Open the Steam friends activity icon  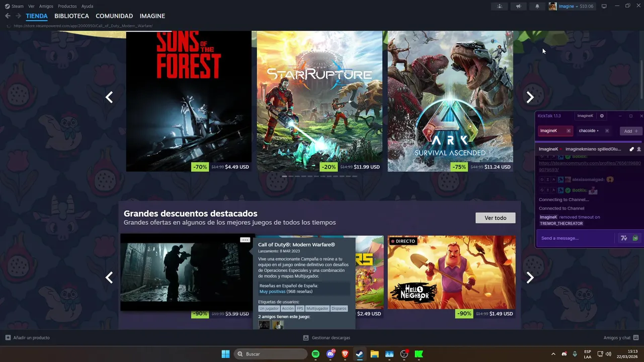(499, 6)
